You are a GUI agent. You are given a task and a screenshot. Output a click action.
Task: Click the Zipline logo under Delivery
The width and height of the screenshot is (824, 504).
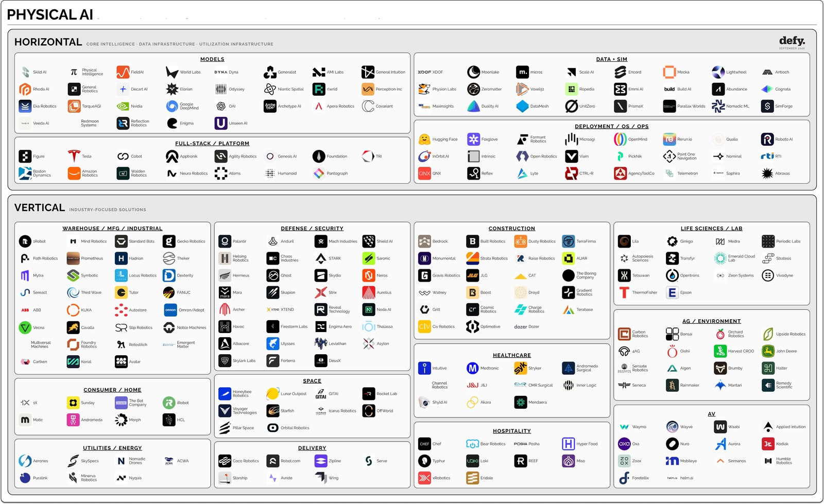tap(321, 461)
